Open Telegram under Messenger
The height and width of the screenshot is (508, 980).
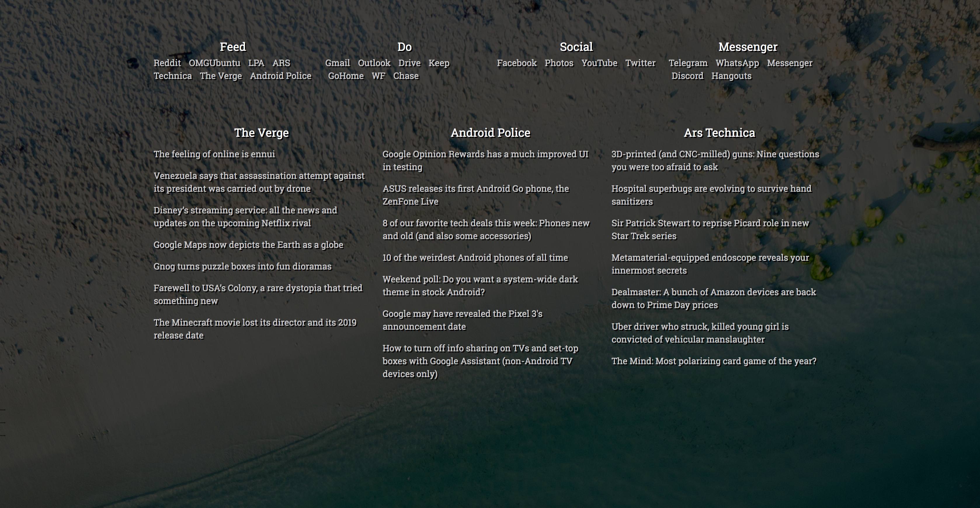click(x=688, y=63)
